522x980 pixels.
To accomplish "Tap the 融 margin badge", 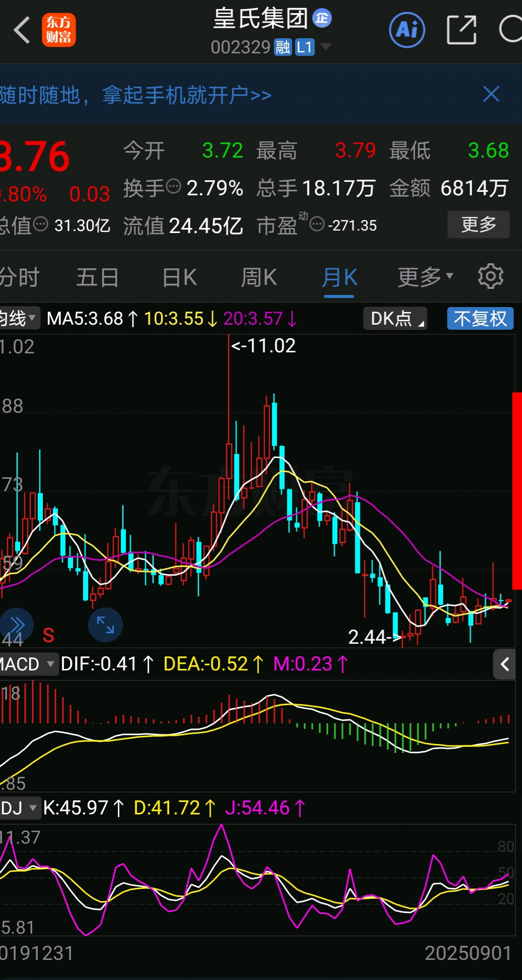I will 283,47.
